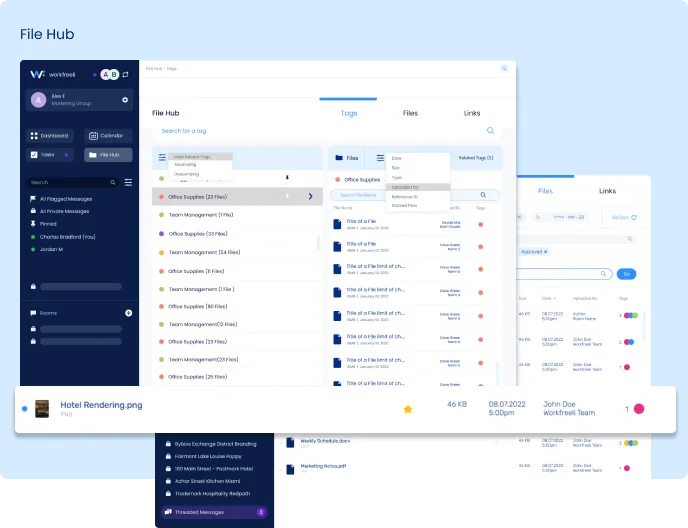This screenshot has height=528, width=688.
Task: Click the Workfreeli logo in the sidebar
Action: click(53, 75)
